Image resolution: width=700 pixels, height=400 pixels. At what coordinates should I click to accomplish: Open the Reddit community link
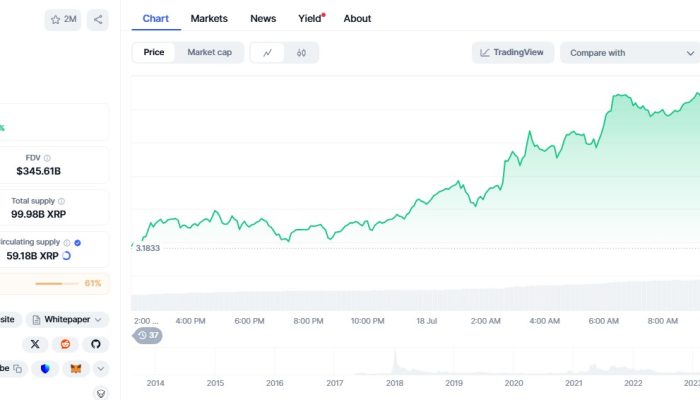click(66, 344)
